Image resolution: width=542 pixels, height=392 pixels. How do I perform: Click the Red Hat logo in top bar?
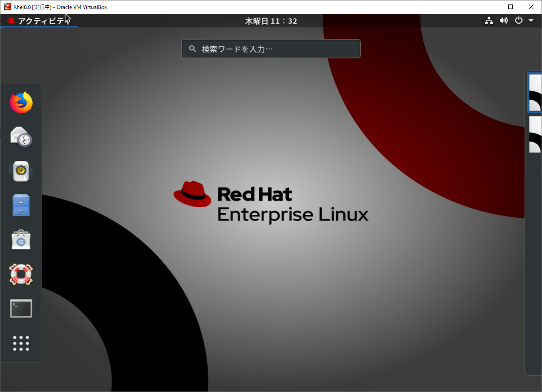pyautogui.click(x=10, y=21)
